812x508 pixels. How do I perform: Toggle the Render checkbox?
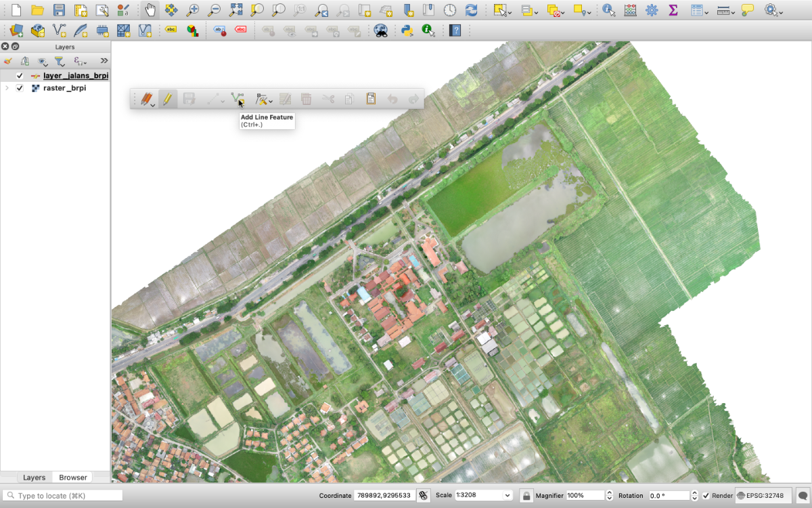[x=706, y=496]
